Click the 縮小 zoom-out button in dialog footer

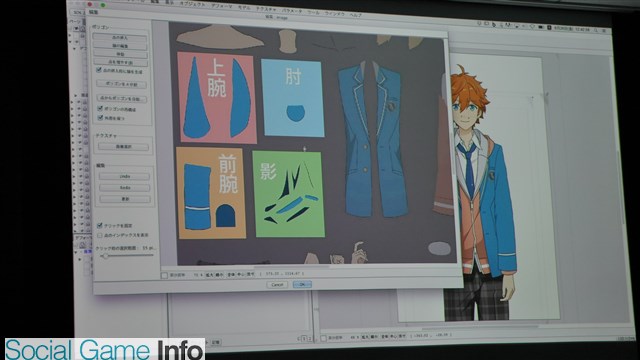point(219,275)
